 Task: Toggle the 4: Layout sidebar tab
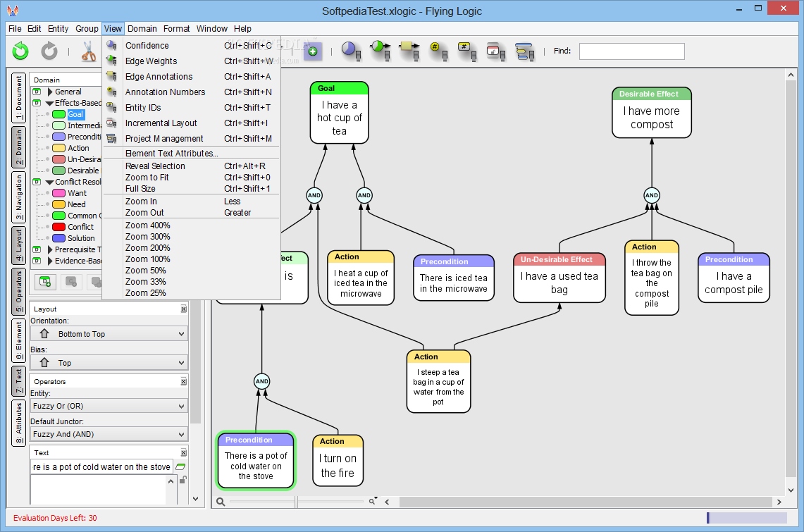pos(18,245)
